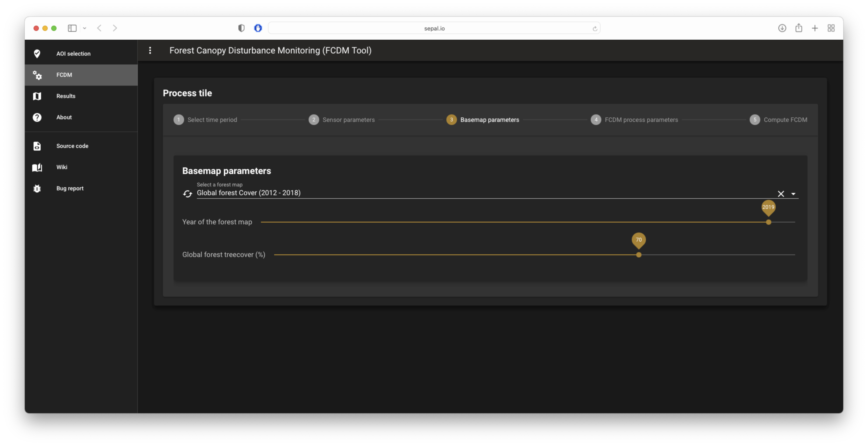Click Global forest treecover slider handle
Screen dimensions: 868x446
pos(639,255)
